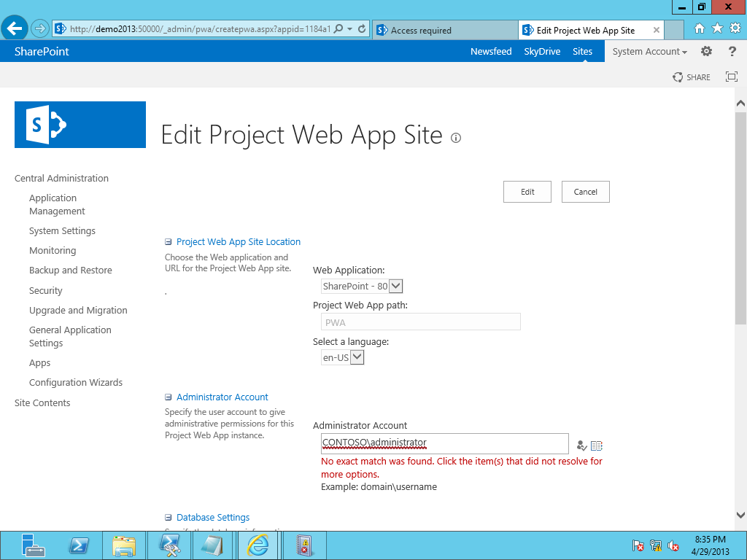Click the SharePoint logo image

click(80, 125)
